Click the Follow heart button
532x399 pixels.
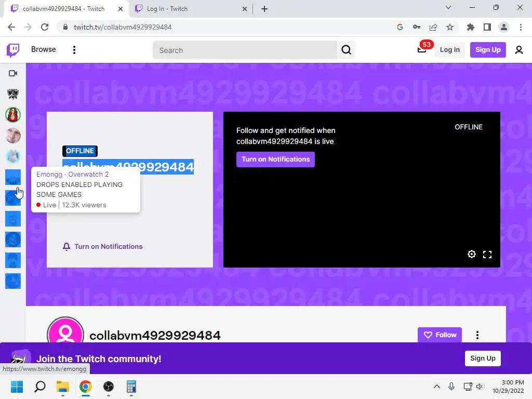(440, 335)
